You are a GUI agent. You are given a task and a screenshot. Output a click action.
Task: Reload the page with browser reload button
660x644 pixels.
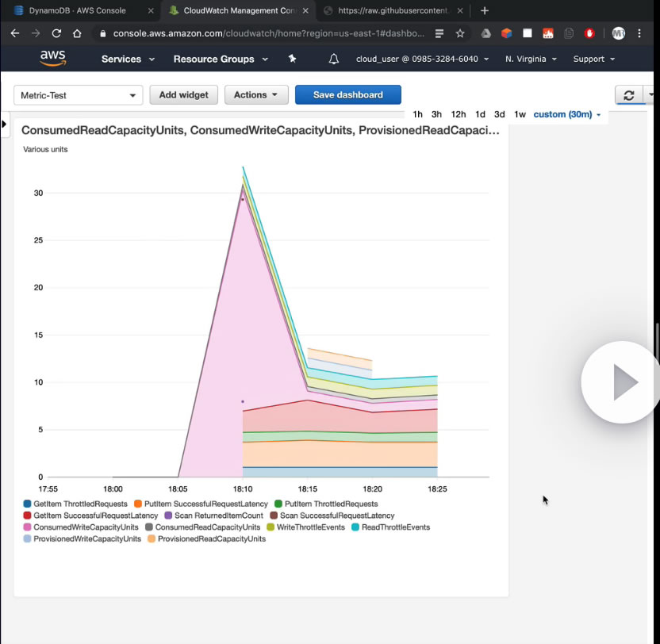pos(56,33)
